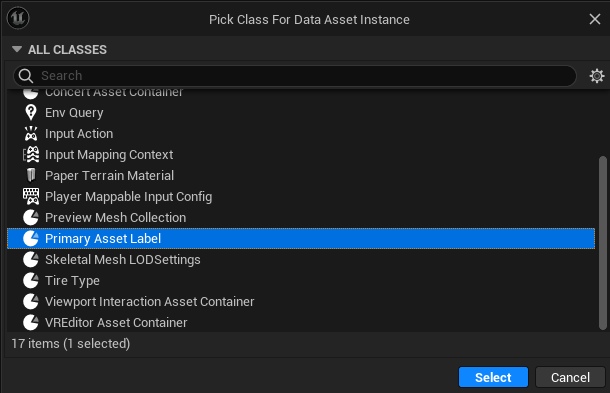The image size is (610, 393).
Task: Click the Input Action gamepad icon
Action: pos(31,133)
